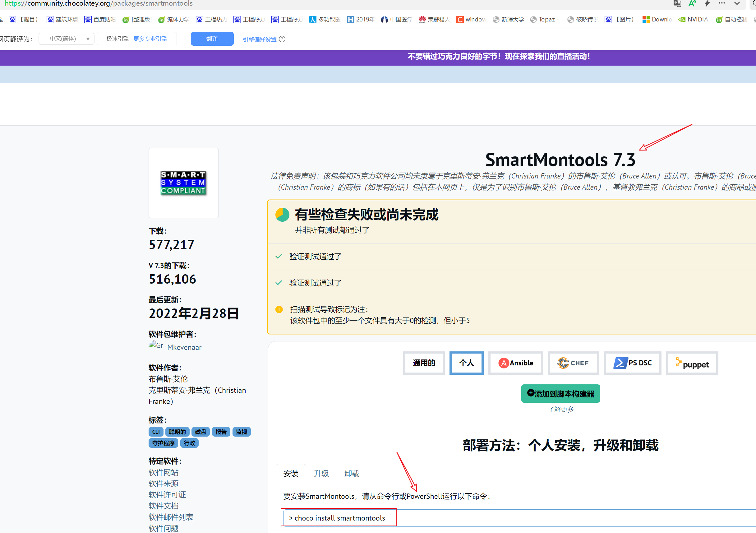The width and height of the screenshot is (756, 533).
Task: Click the 更多专业引擎 link
Action: click(150, 39)
